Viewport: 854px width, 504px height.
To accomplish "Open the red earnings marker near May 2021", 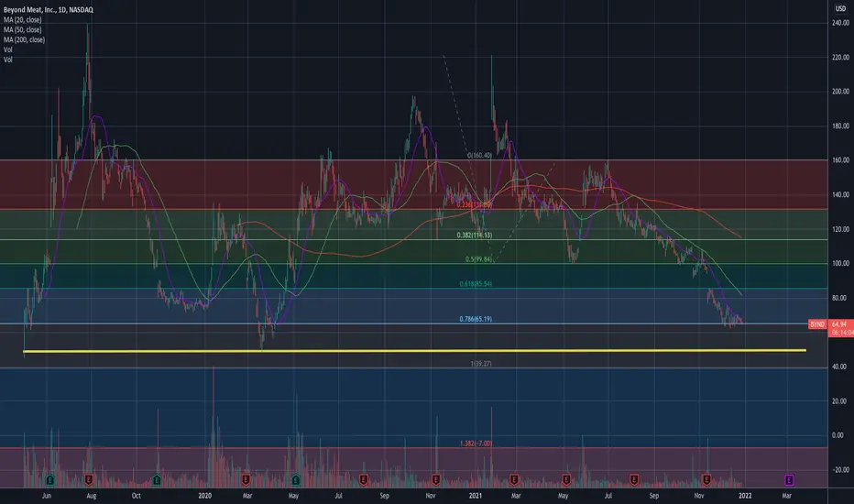I will click(x=566, y=480).
